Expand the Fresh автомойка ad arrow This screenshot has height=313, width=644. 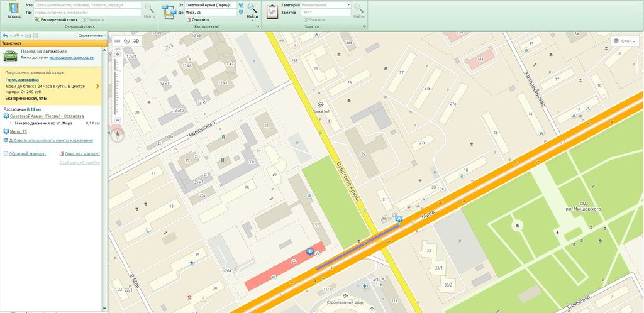click(97, 85)
